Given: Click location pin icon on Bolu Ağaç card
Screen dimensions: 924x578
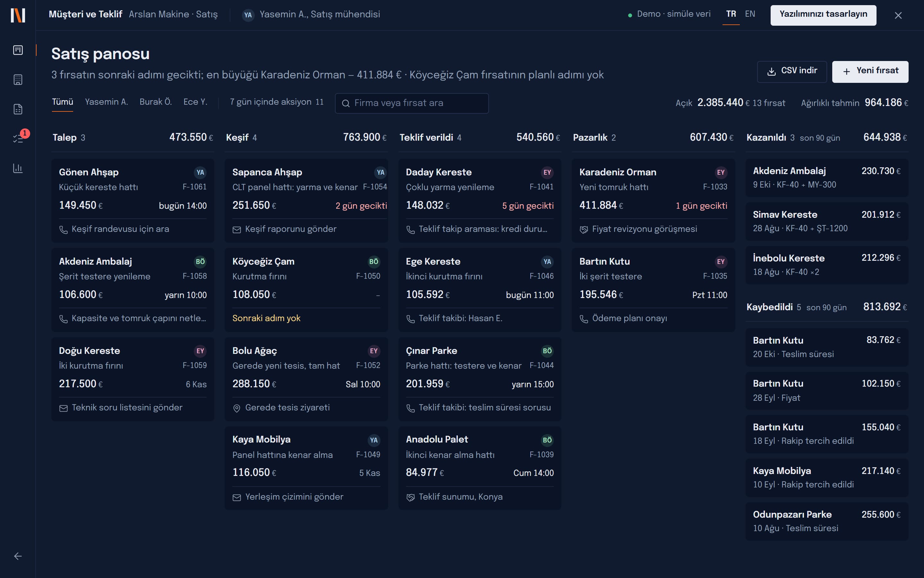Looking at the screenshot, I should coord(237,408).
